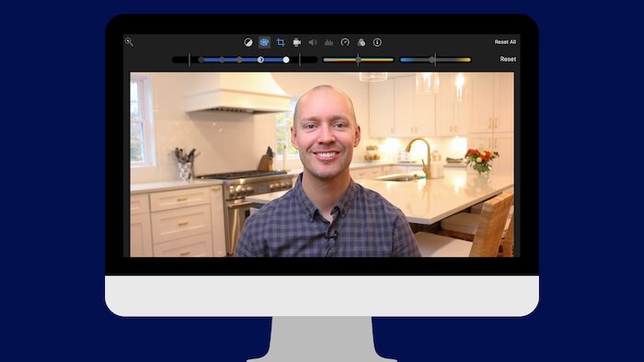Image resolution: width=644 pixels, height=362 pixels.
Task: Open the Volume speaker controls
Action: 313,42
